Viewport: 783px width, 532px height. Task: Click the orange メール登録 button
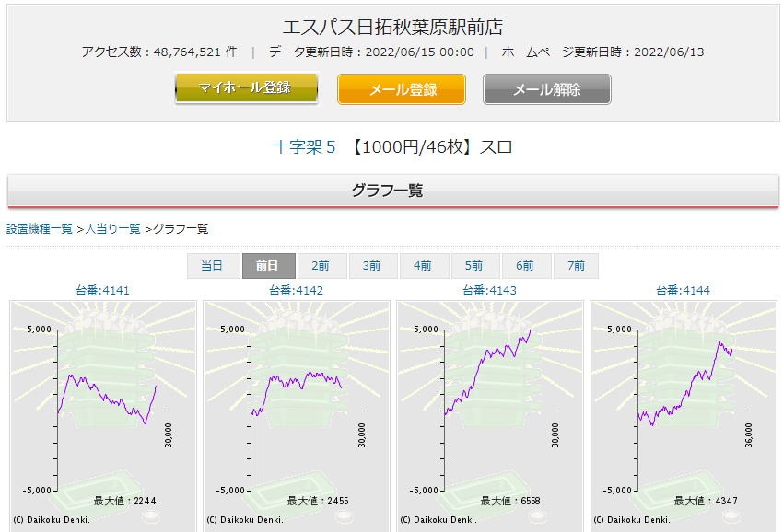[402, 89]
